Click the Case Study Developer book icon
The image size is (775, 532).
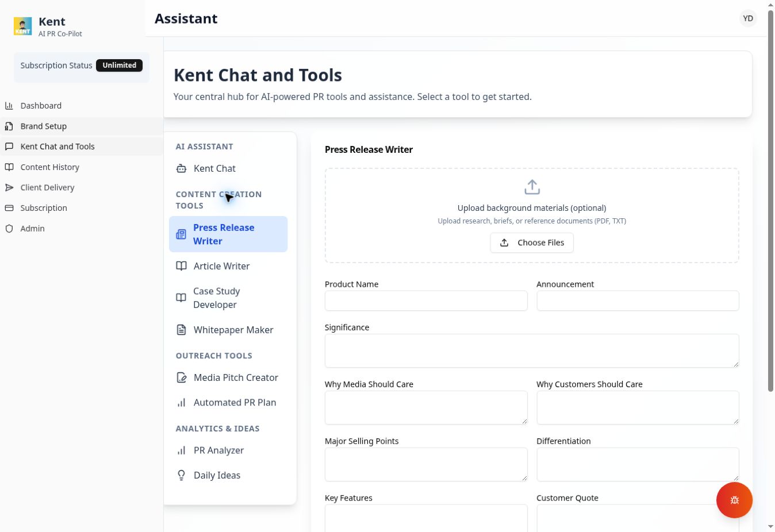coord(181,298)
